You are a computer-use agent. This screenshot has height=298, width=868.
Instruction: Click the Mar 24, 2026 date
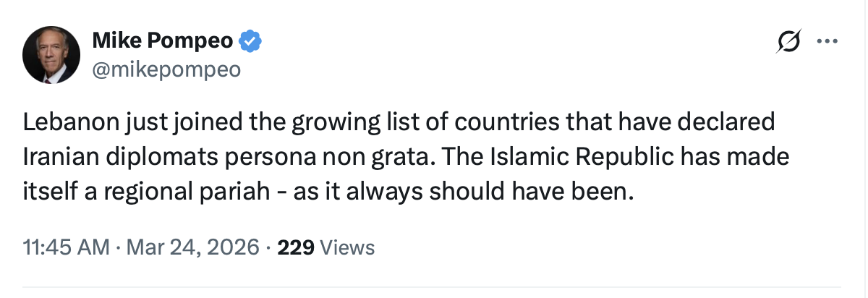tap(191, 248)
